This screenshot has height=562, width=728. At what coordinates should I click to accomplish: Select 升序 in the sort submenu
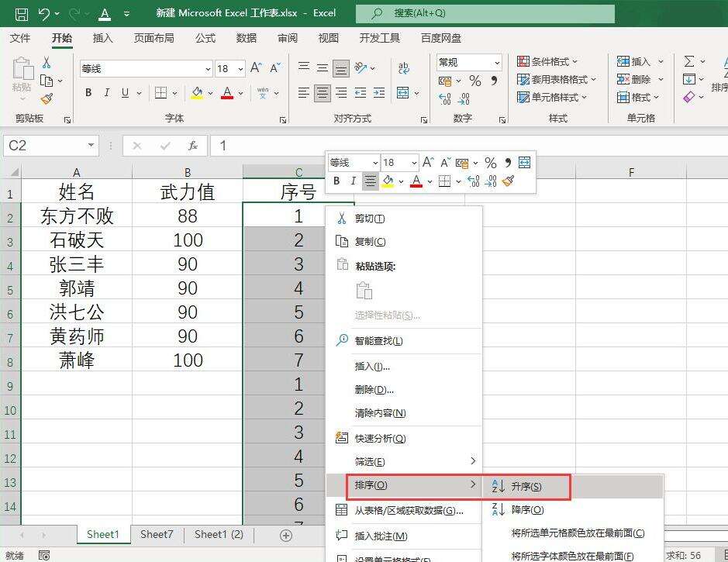(526, 487)
